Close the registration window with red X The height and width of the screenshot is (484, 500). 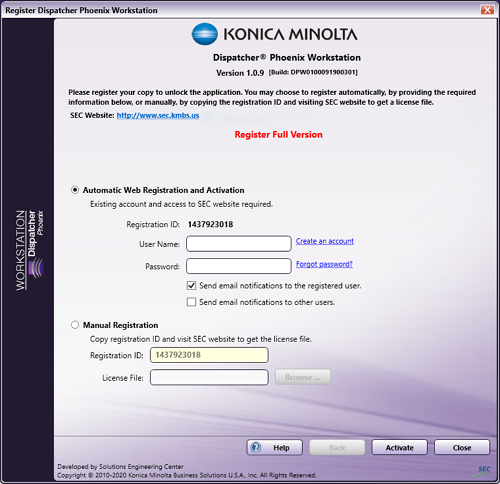point(487,10)
